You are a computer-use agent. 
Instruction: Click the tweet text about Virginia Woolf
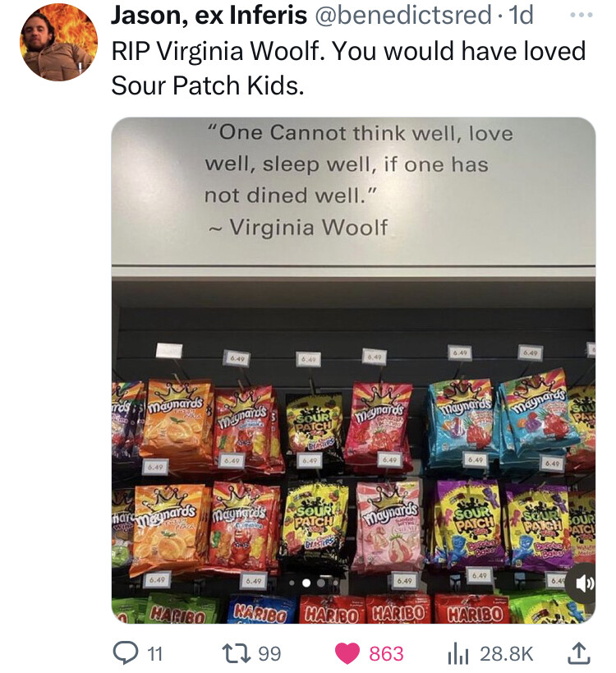click(x=348, y=68)
